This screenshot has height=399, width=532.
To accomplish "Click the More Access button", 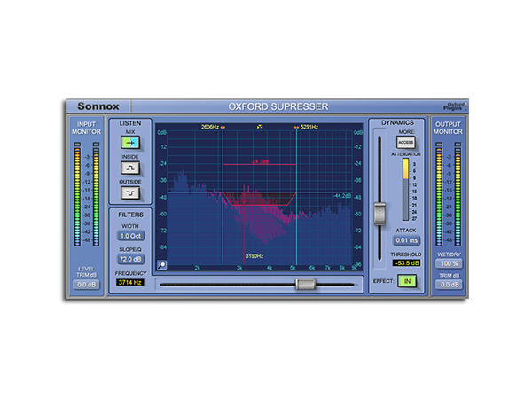I will (x=405, y=142).
